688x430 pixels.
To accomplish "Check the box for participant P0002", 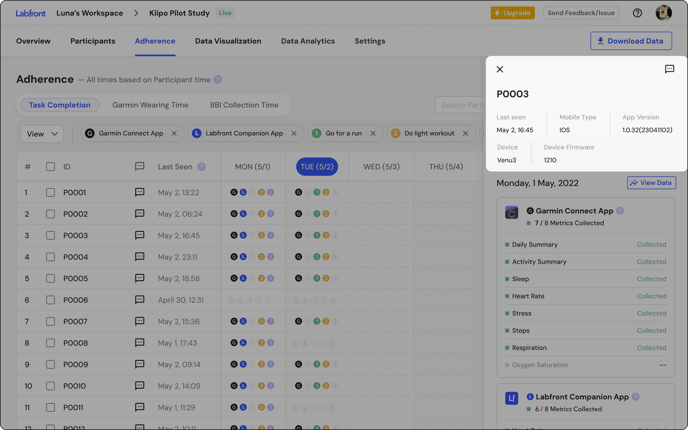I will [x=50, y=214].
